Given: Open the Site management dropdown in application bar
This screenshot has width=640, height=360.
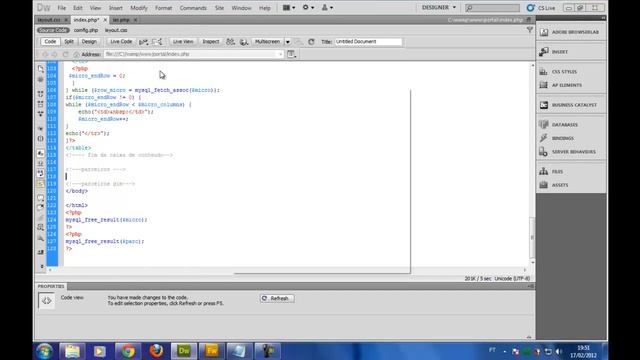Looking at the screenshot, I should (x=327, y=8).
